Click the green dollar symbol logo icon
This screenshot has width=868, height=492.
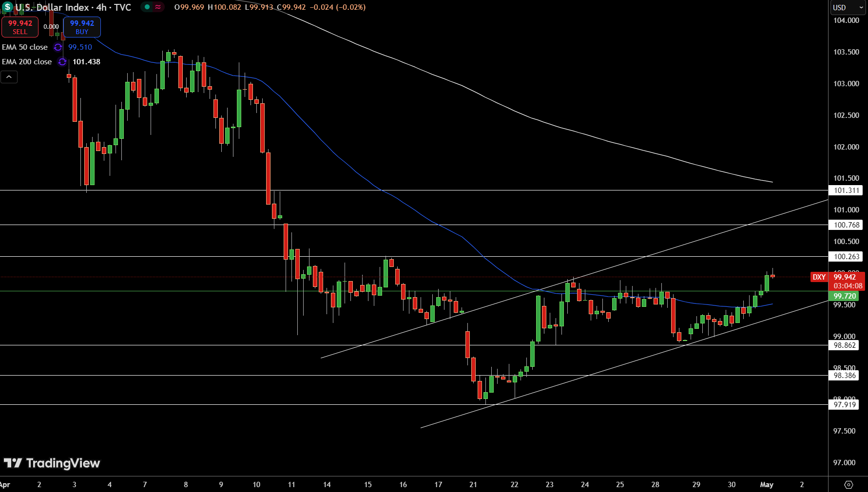[x=7, y=7]
